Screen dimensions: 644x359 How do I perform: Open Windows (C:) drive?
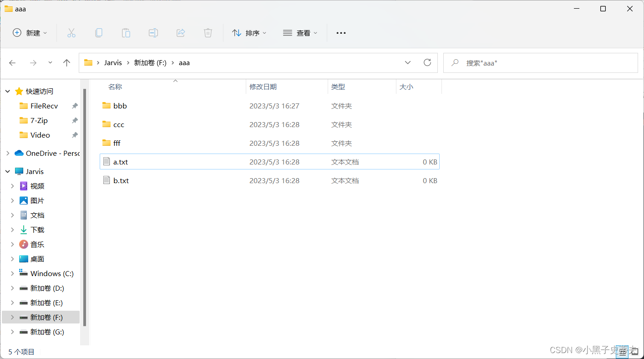[52, 273]
